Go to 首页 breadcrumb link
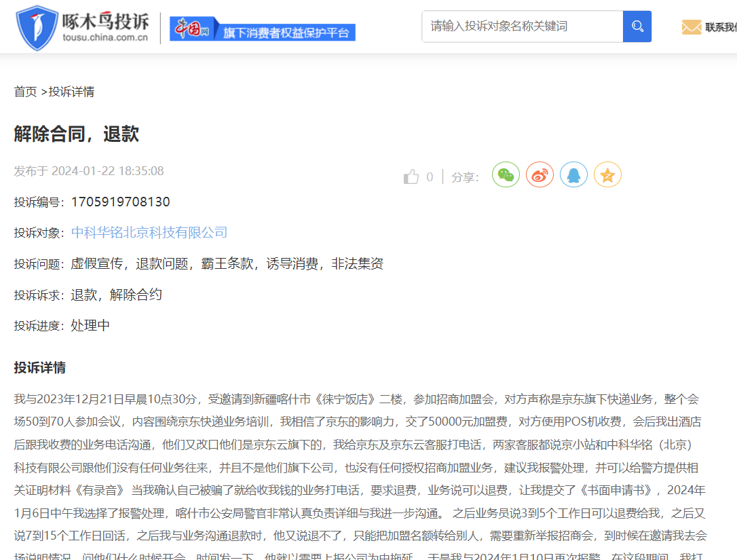 [x=25, y=92]
